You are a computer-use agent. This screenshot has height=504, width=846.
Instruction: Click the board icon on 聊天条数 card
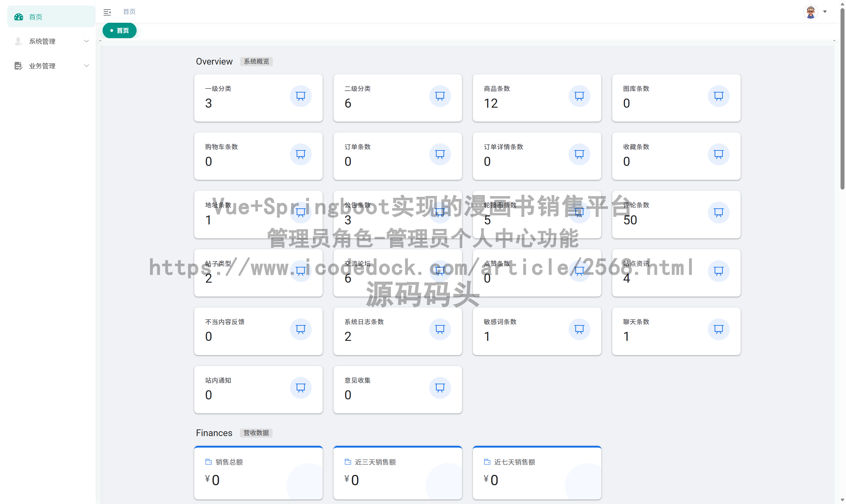coord(719,329)
